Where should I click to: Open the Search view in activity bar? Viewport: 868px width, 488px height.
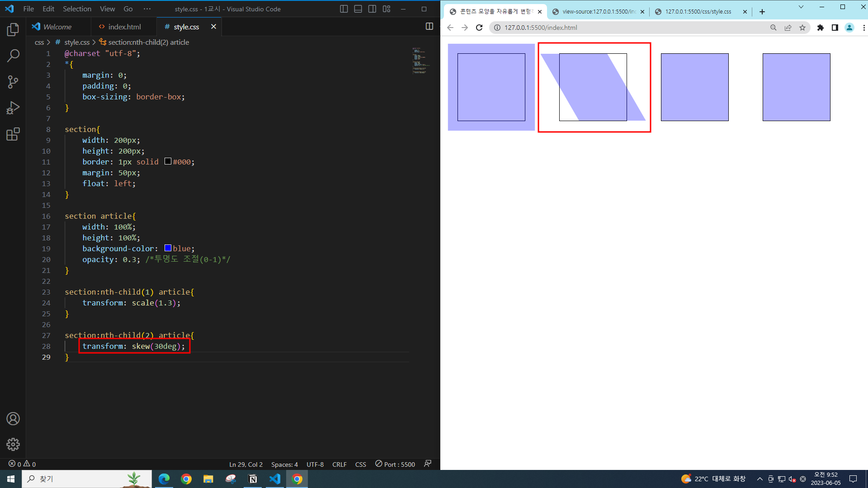[13, 56]
